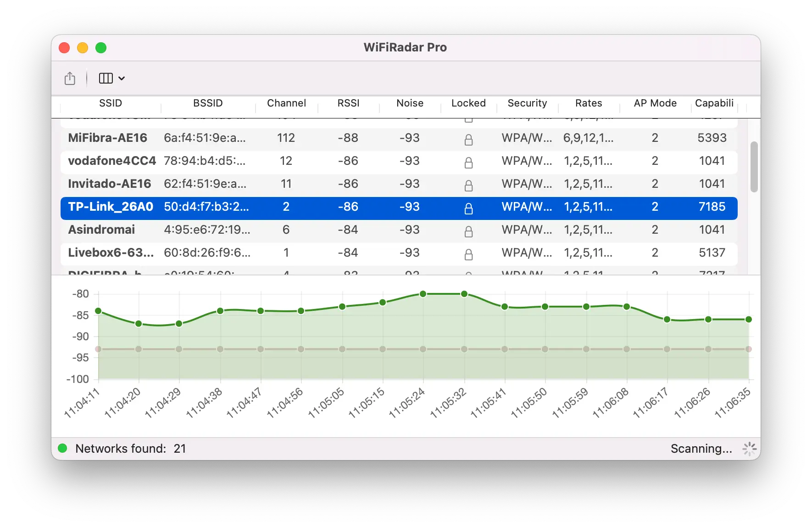Screen dimensions: 812x528
Task: Click the green zoom window button
Action: click(x=101, y=48)
